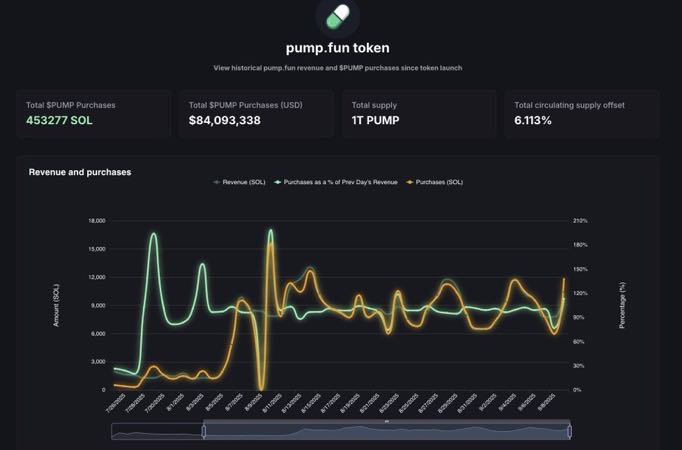Click the Amount (SOL) axis label

tap(57, 305)
